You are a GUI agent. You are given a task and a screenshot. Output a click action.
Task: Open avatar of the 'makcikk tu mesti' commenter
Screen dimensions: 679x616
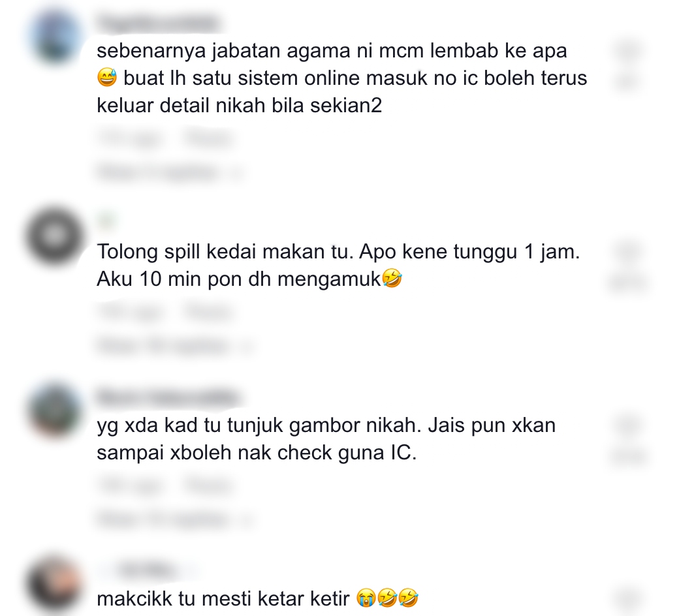[x=55, y=583]
